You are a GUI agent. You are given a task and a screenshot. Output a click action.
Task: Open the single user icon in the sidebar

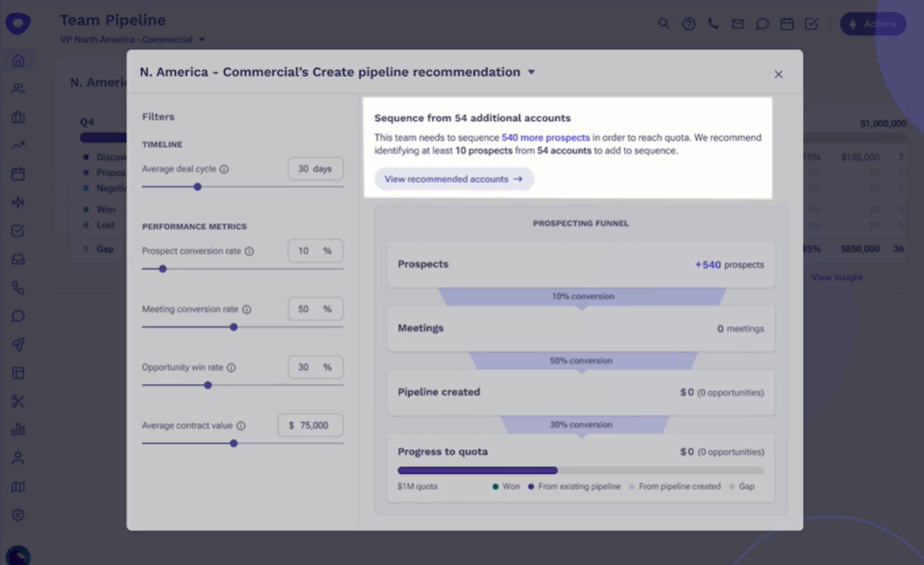tap(18, 458)
